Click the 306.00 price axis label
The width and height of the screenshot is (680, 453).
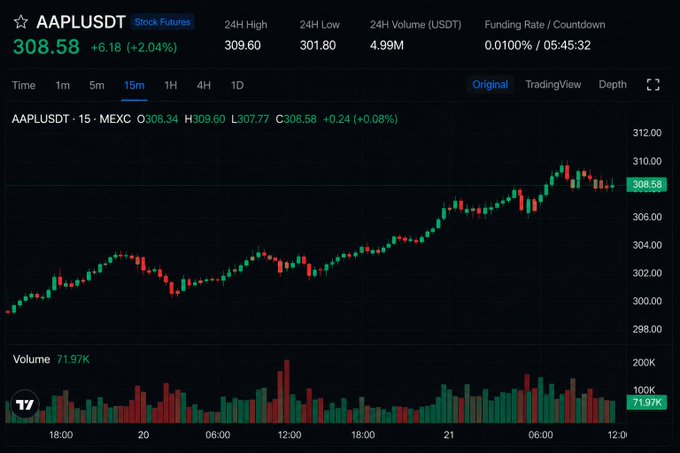point(647,217)
